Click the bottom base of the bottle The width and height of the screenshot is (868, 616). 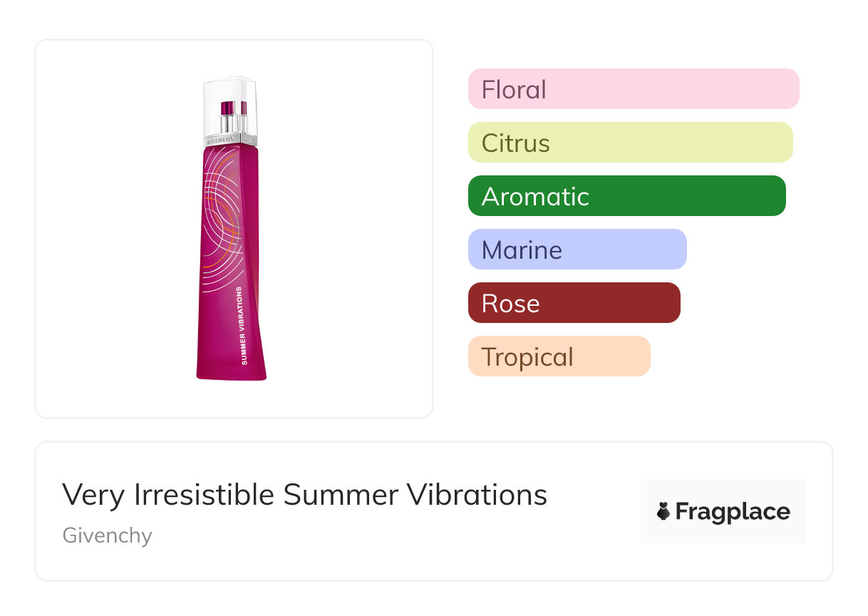click(231, 374)
